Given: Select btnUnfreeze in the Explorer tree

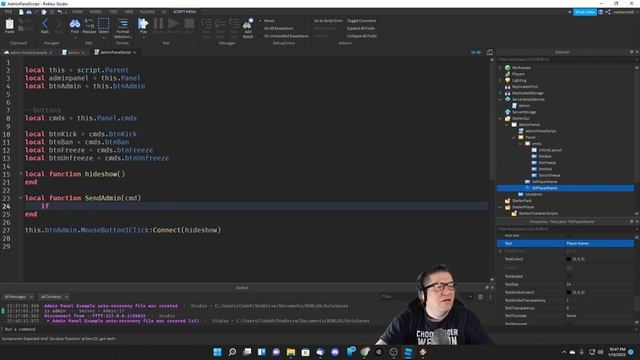Looking at the screenshot, I should (549, 175).
